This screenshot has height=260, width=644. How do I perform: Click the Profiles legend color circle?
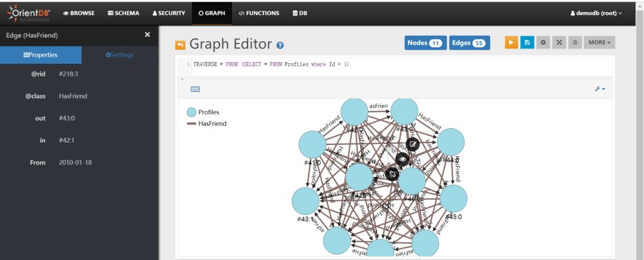(x=191, y=112)
